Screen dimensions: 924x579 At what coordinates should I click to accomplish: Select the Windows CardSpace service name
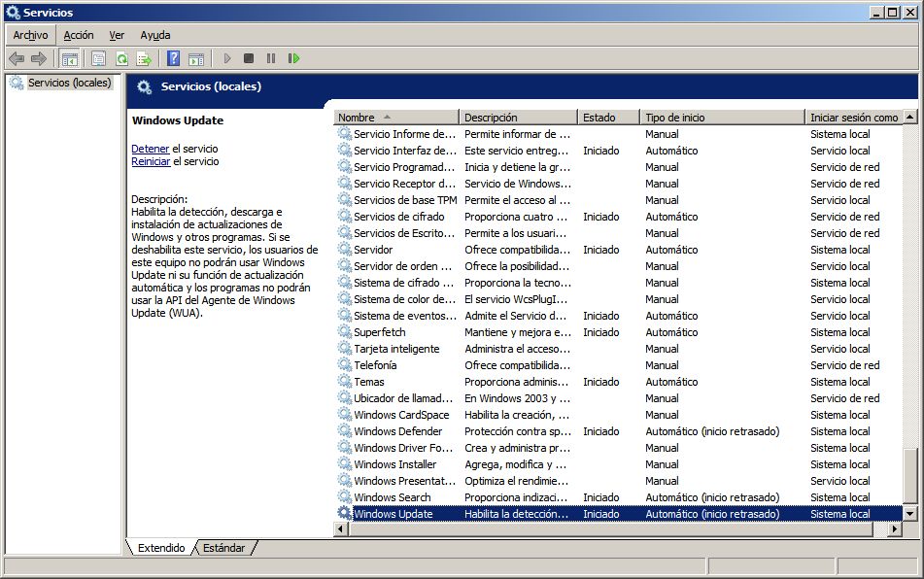(401, 415)
